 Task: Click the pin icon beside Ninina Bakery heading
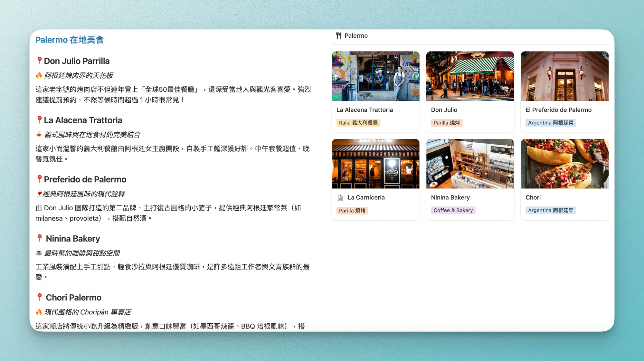pos(39,238)
